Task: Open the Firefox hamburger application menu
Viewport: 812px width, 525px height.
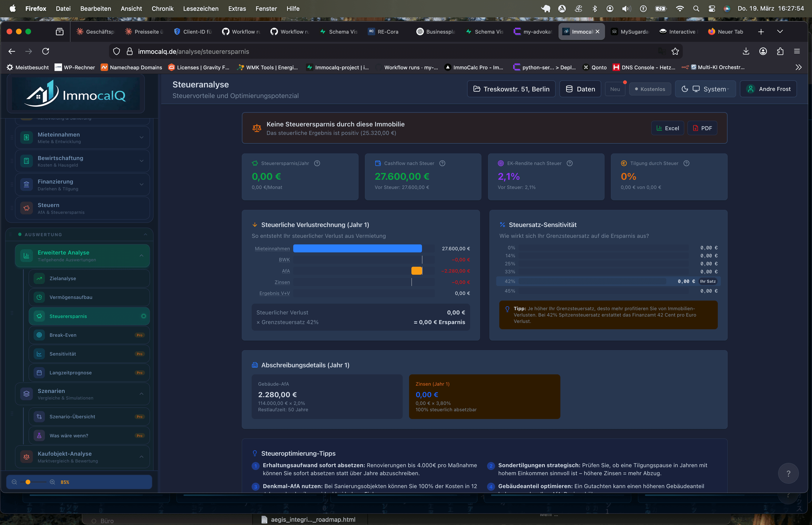Action: click(797, 51)
